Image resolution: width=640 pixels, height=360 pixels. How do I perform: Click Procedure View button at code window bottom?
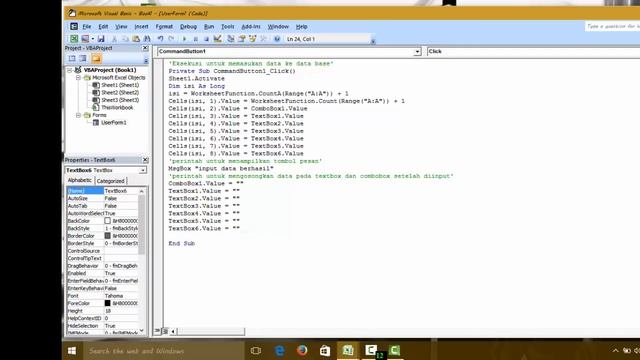click(x=158, y=331)
